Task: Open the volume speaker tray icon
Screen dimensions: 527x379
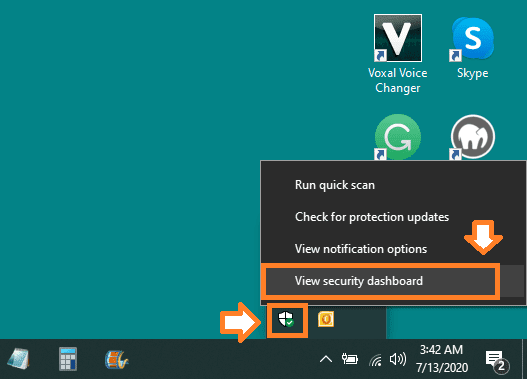Action: pyautogui.click(x=398, y=360)
